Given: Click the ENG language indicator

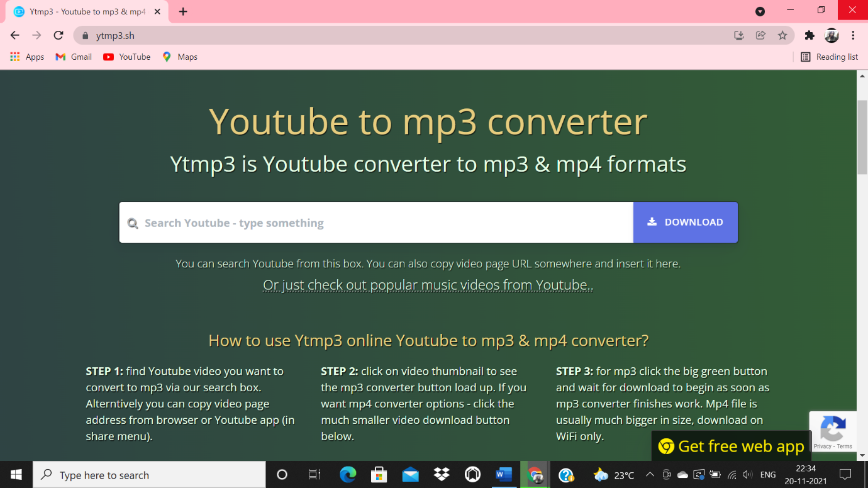Looking at the screenshot, I should click(768, 475).
